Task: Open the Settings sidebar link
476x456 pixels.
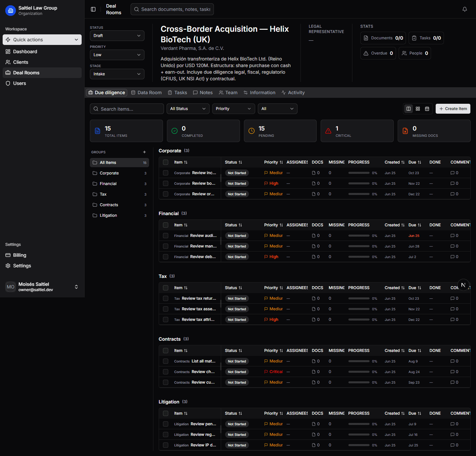Action: pyautogui.click(x=42, y=266)
